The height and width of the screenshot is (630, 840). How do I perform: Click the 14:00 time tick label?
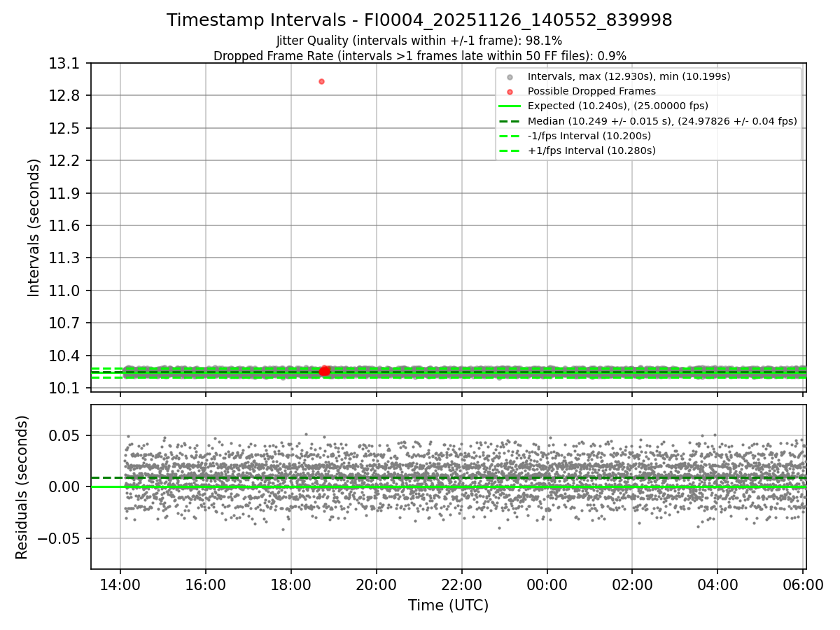(120, 584)
